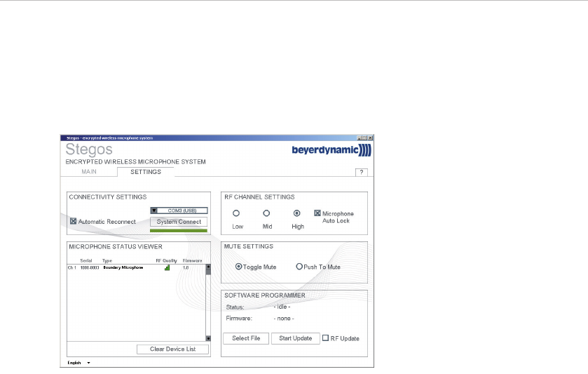This screenshot has width=588, height=374.
Task: Click the '- none -' firmware value
Action: 284,319
